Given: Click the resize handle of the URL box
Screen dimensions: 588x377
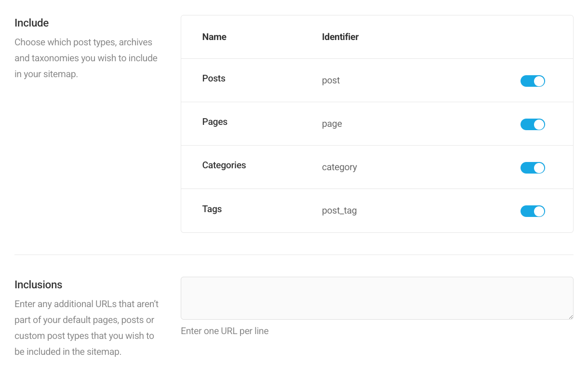Looking at the screenshot, I should pos(572,317).
